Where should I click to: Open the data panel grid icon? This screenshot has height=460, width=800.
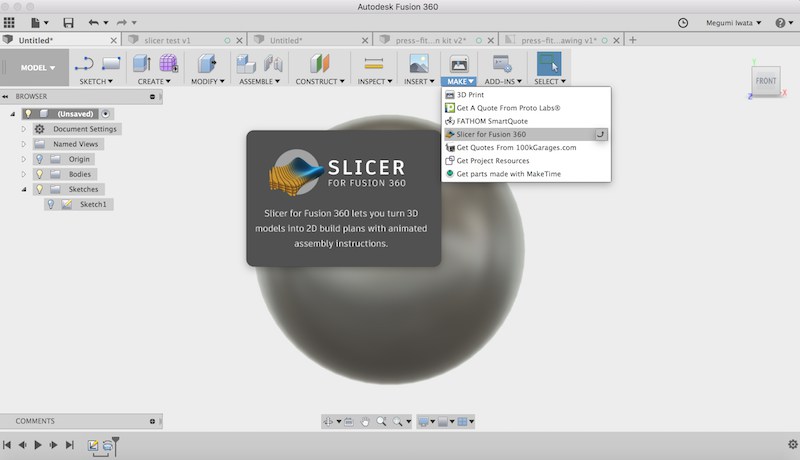click(9, 22)
